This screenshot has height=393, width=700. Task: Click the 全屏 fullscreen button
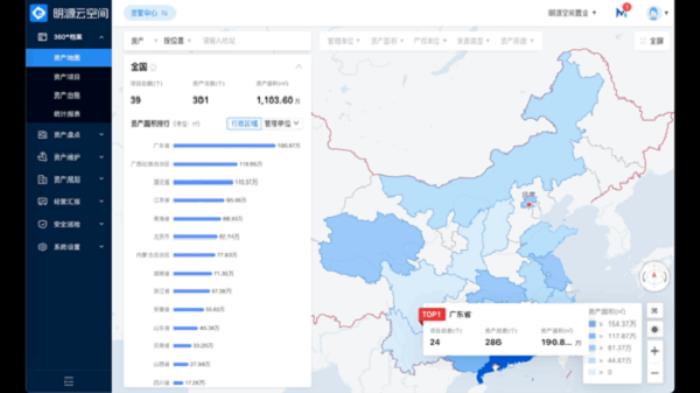pos(652,41)
